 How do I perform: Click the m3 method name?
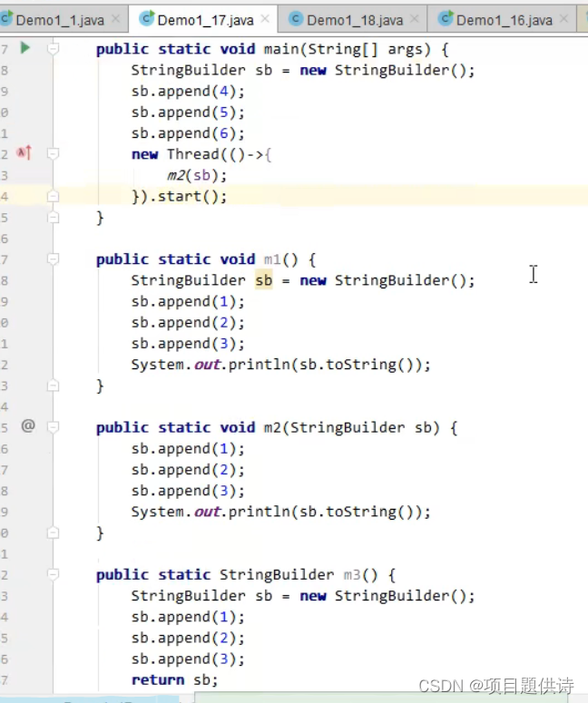pos(352,575)
